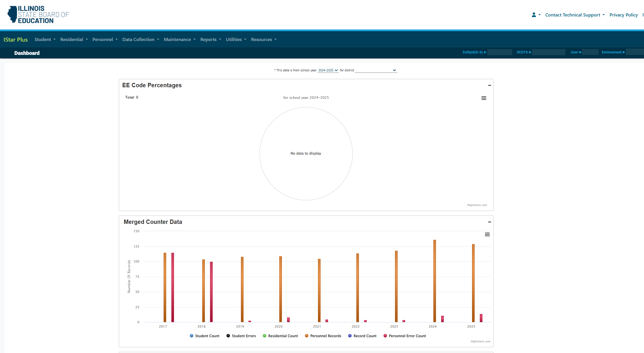Expand Contact Technical Support dropdown
The height and width of the screenshot is (353, 644).
575,15
